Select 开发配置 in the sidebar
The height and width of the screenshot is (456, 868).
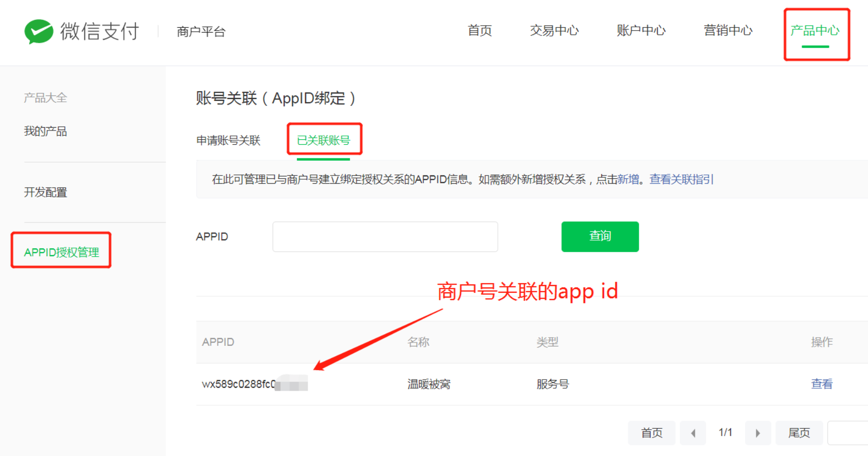pos(45,192)
